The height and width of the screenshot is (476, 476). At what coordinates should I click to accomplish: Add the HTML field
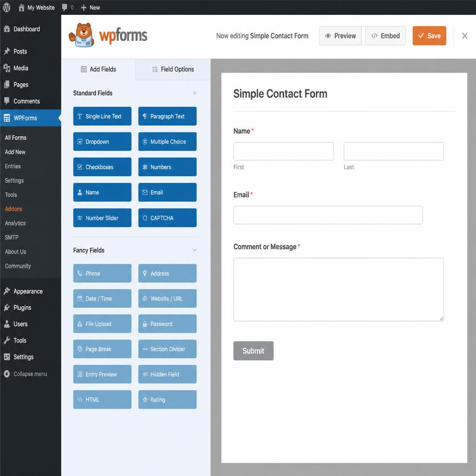tap(102, 399)
